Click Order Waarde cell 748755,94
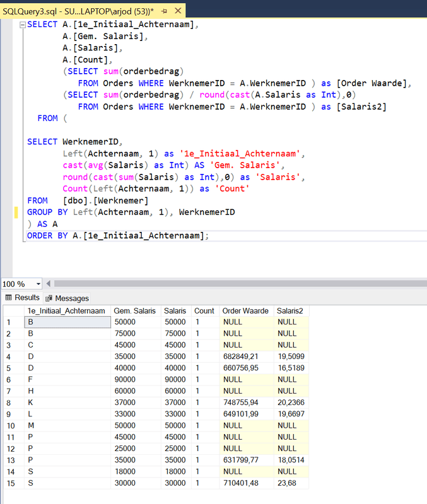The image size is (427, 504). [x=247, y=403]
